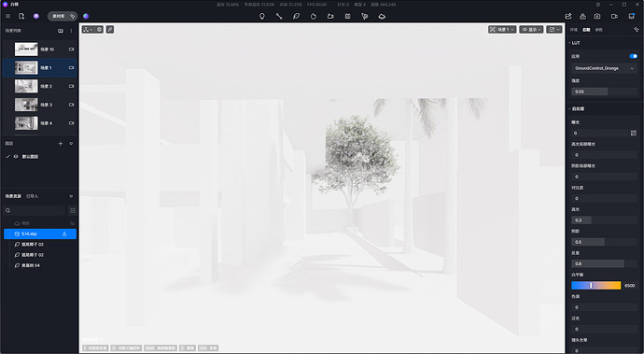Adjust the LUT 强度 slider at 0.55

[x=604, y=92]
